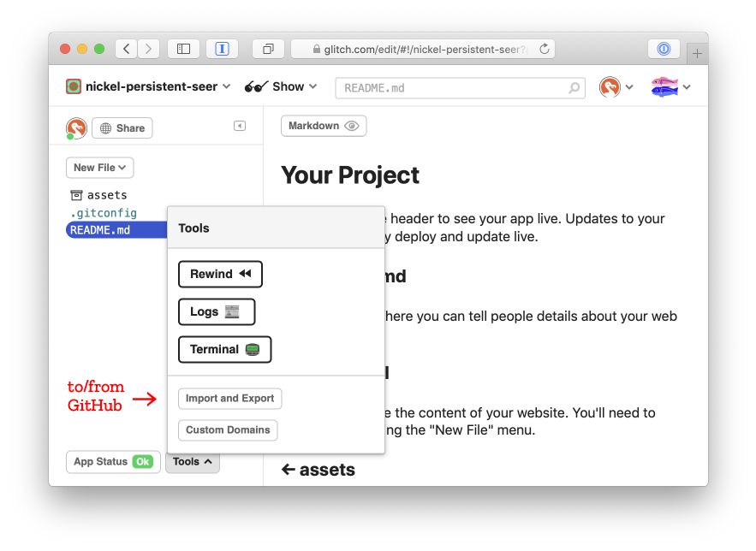756x551 pixels.
Task: Open the user avatar in the header
Action: pyautogui.click(x=610, y=87)
